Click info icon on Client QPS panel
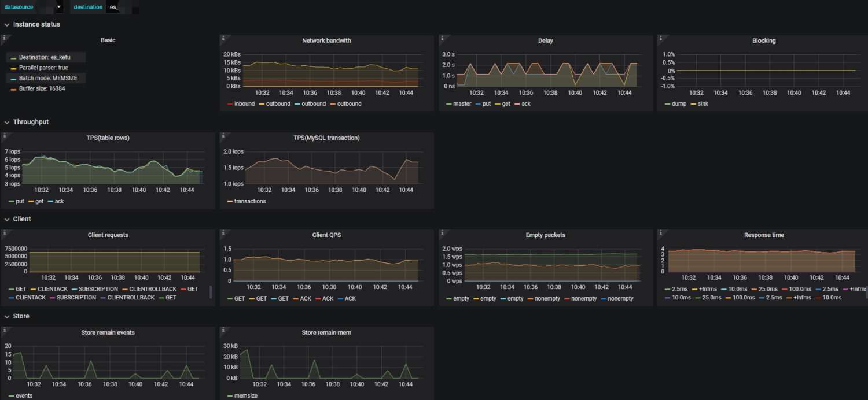The height and width of the screenshot is (400, 868). click(222, 232)
